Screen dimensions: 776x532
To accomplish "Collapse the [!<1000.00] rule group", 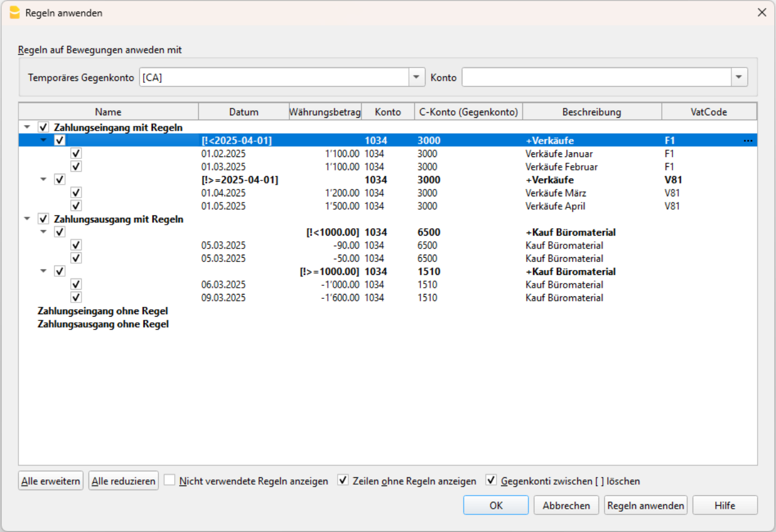I will click(x=43, y=233).
